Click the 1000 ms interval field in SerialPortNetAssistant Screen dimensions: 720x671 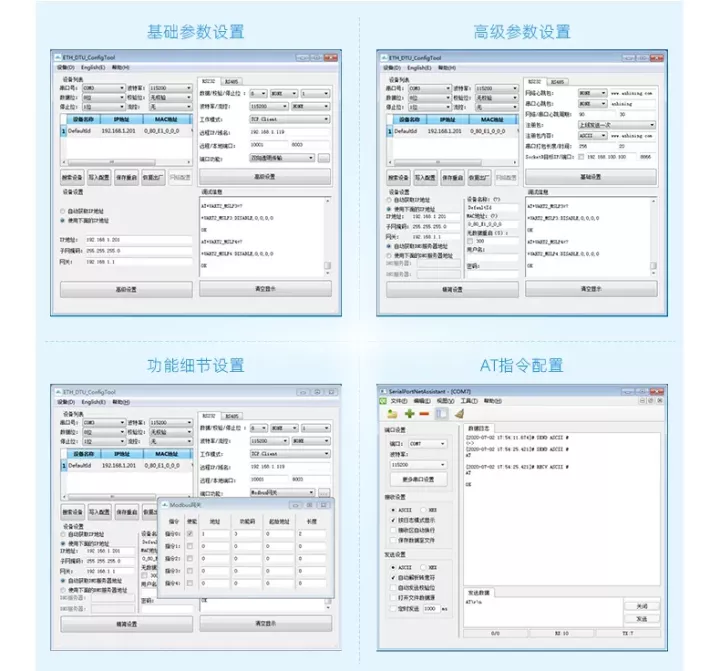click(x=431, y=608)
